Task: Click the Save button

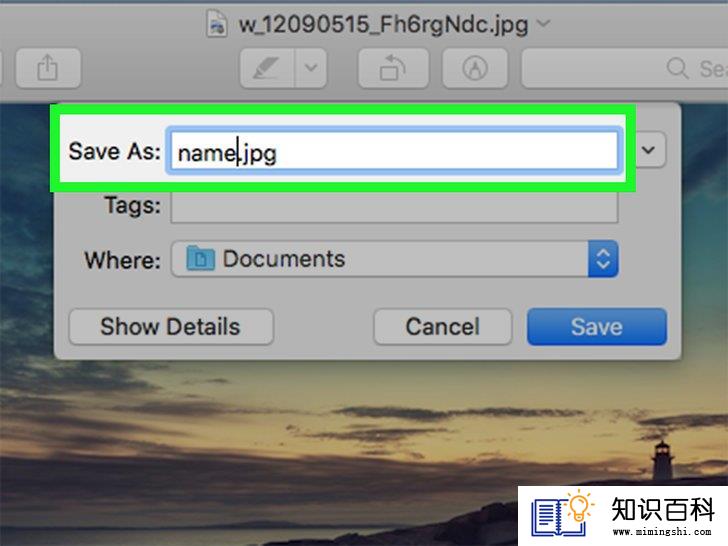Action: click(597, 326)
